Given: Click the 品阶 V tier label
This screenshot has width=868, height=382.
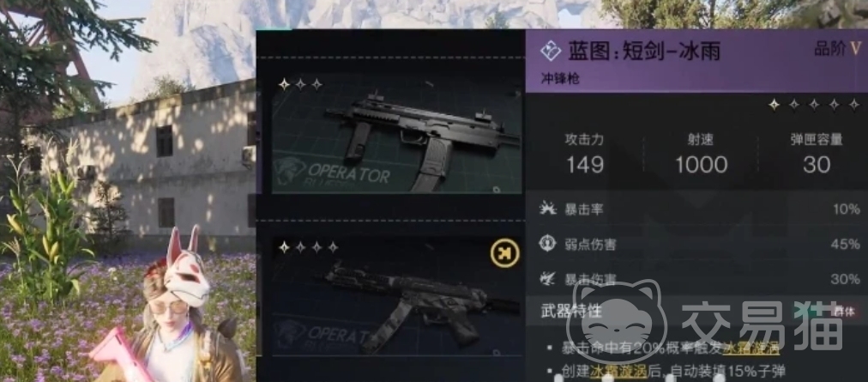Looking at the screenshot, I should [837, 49].
